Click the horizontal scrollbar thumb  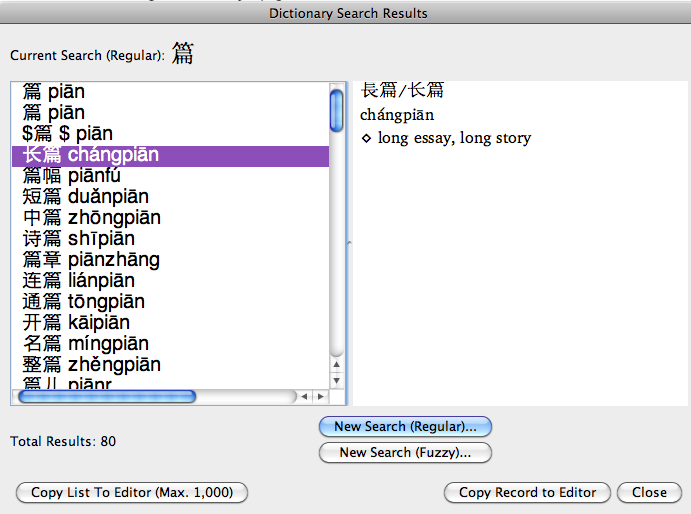[107, 397]
